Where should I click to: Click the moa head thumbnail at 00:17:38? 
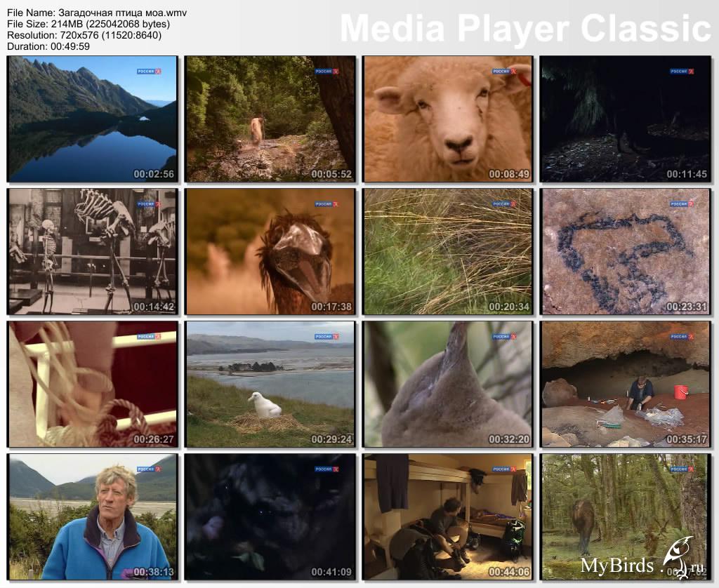click(270, 251)
